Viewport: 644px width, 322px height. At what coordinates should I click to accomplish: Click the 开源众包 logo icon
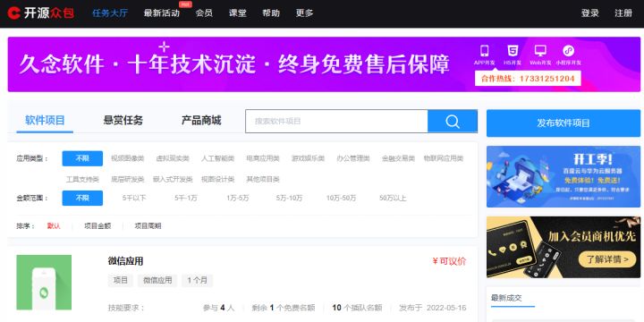(x=13, y=13)
